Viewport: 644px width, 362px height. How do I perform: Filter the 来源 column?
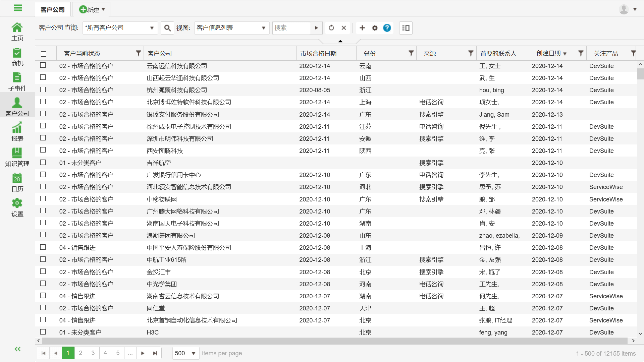point(471,53)
